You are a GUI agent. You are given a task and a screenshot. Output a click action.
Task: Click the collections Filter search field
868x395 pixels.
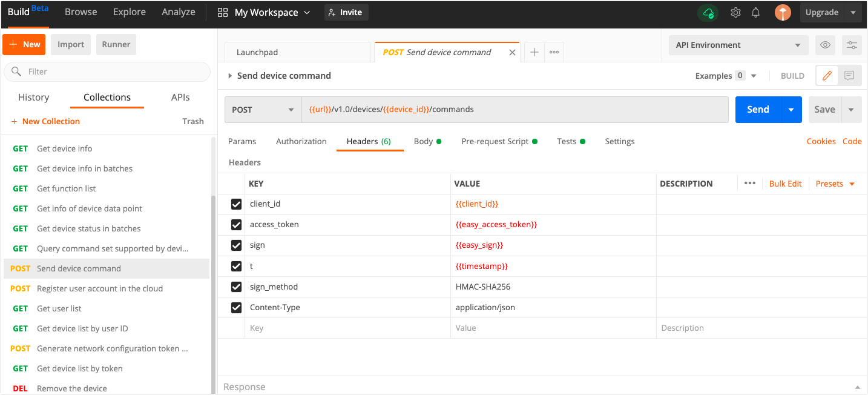click(107, 71)
